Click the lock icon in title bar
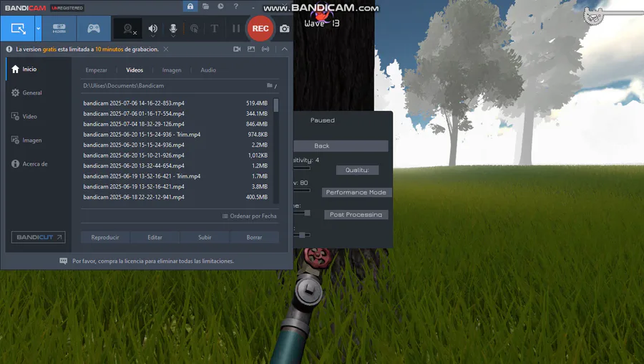This screenshot has width=644, height=364. pos(190,6)
